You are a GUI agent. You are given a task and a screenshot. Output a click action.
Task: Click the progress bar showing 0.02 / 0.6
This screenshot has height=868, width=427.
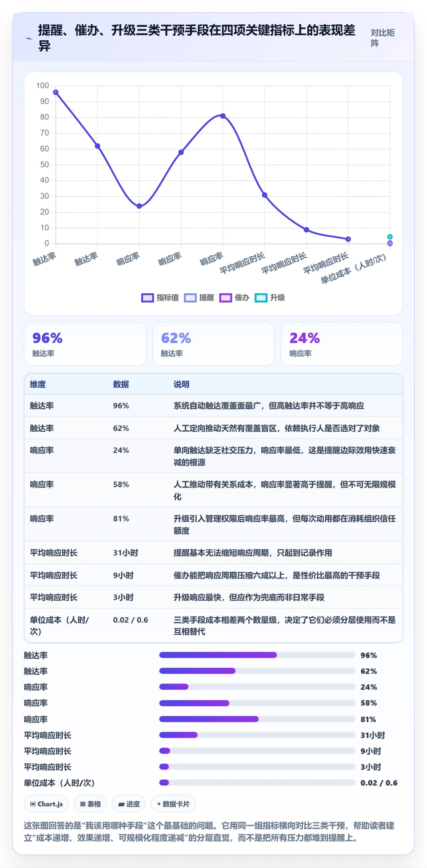pos(257,783)
